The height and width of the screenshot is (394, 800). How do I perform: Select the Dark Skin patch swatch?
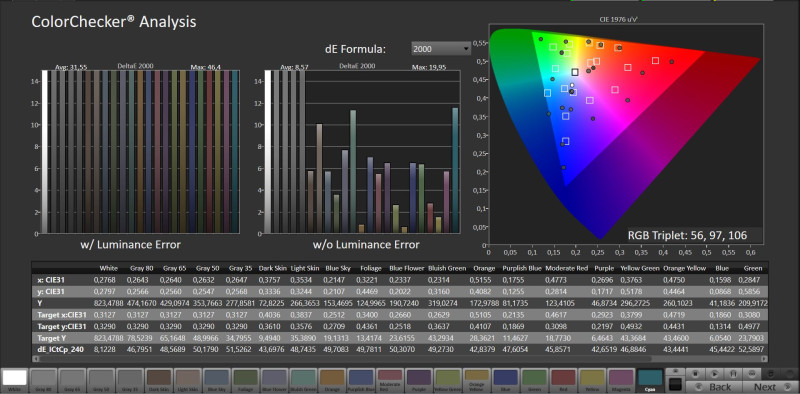pos(159,380)
